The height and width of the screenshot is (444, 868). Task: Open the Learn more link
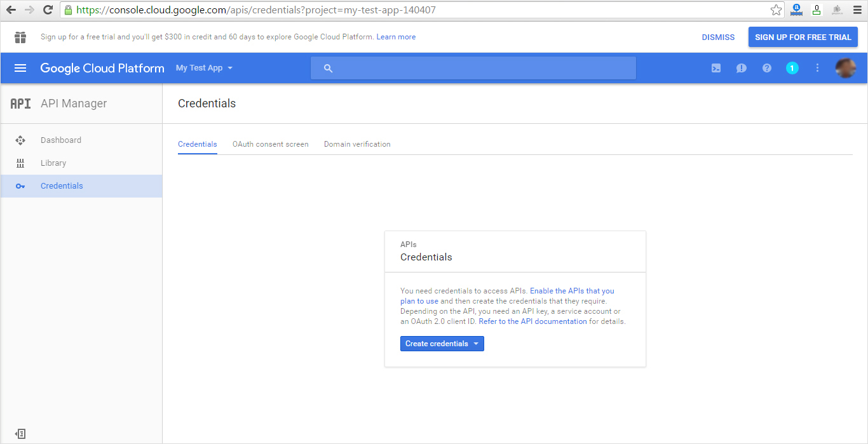(396, 37)
